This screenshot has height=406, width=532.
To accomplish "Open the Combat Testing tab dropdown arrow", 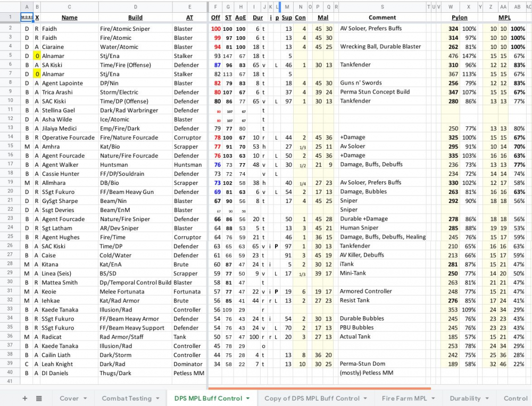I will click(x=158, y=399).
